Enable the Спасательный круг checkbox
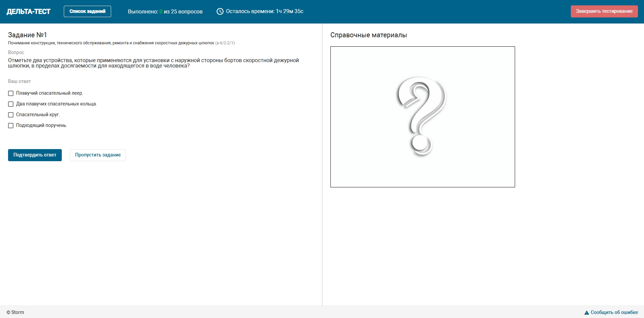Viewport: 644px width, 318px height. pyautogui.click(x=11, y=115)
